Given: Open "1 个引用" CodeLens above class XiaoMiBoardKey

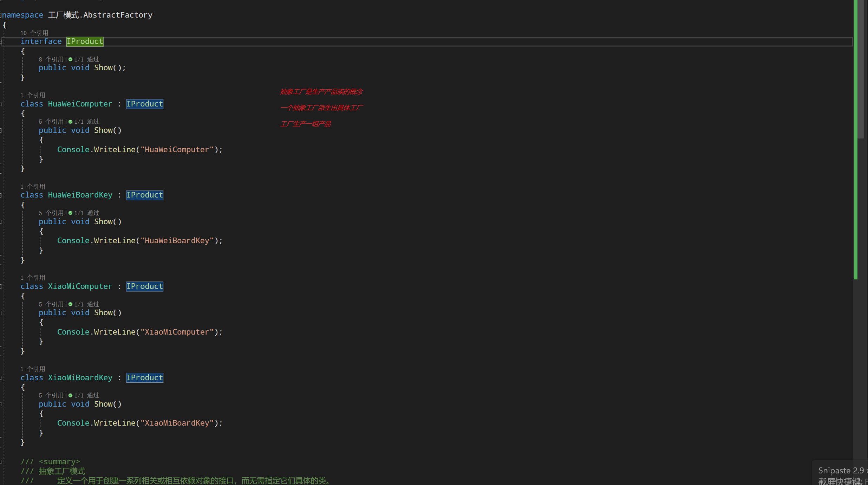Looking at the screenshot, I should point(33,369).
